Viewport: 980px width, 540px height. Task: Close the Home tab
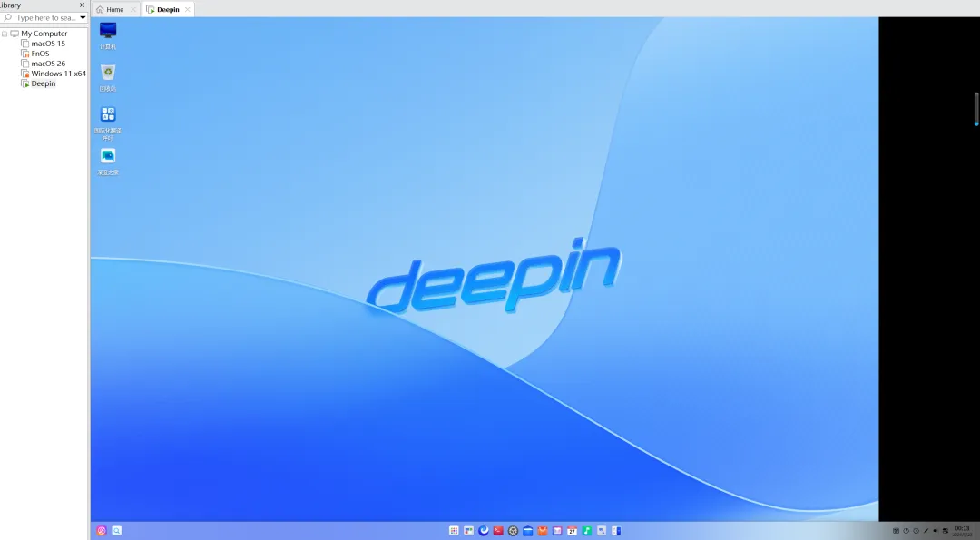coord(133,9)
